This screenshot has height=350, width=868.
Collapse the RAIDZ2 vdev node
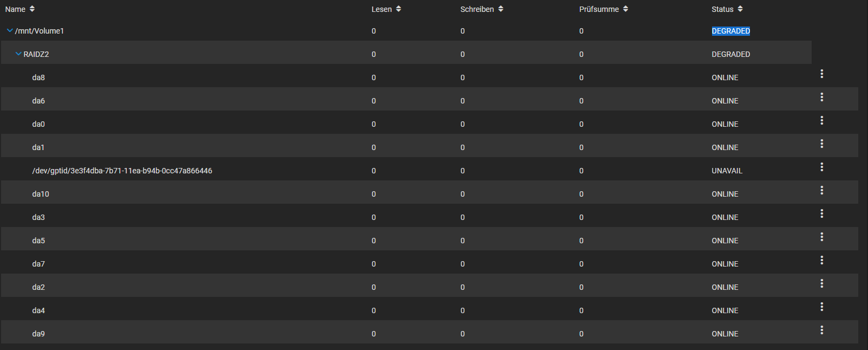(x=18, y=54)
